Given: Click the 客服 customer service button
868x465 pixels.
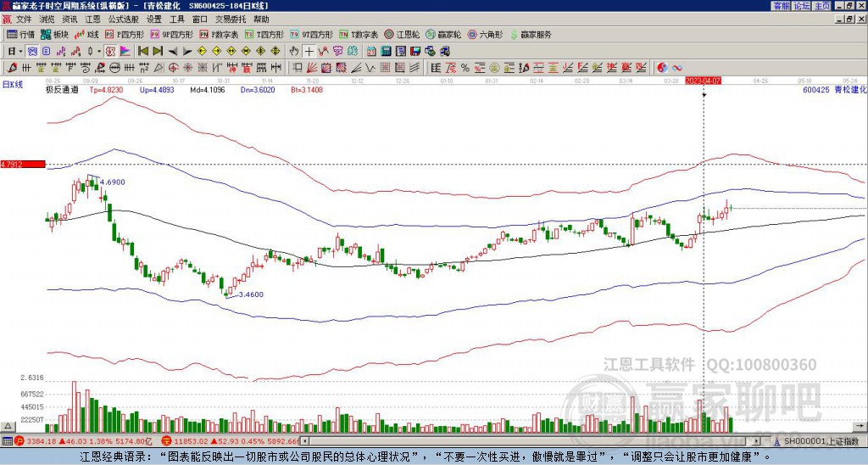Looking at the screenshot, I should click(x=781, y=5).
